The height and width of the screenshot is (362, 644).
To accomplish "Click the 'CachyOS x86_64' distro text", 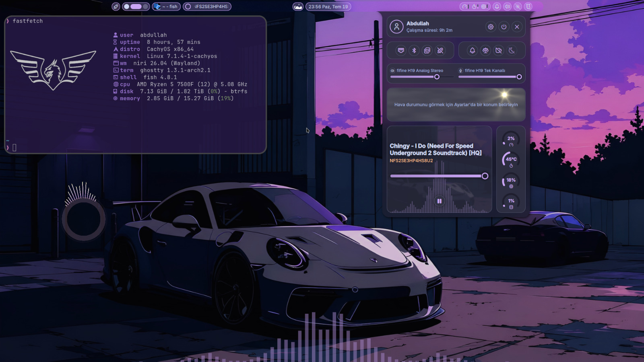I will 170,49.
